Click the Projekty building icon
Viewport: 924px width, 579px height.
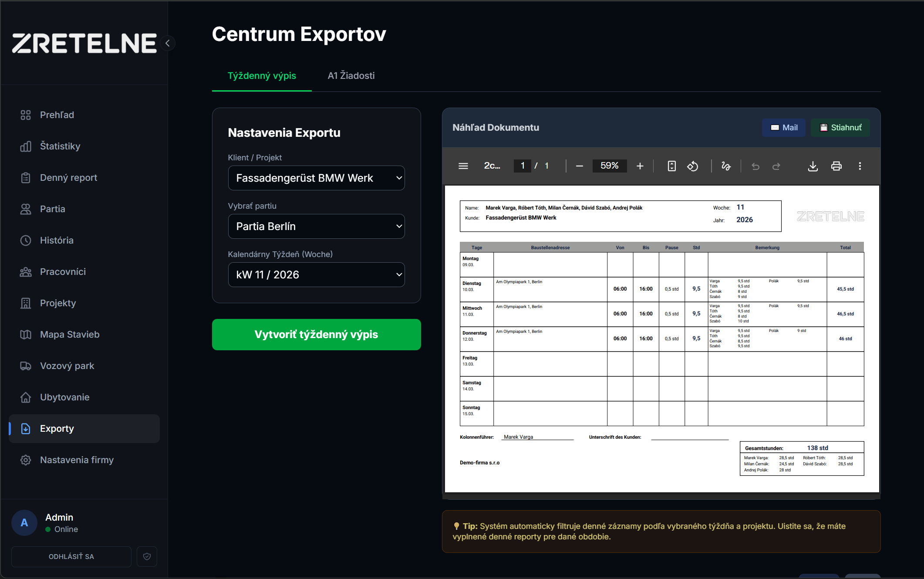click(x=26, y=303)
